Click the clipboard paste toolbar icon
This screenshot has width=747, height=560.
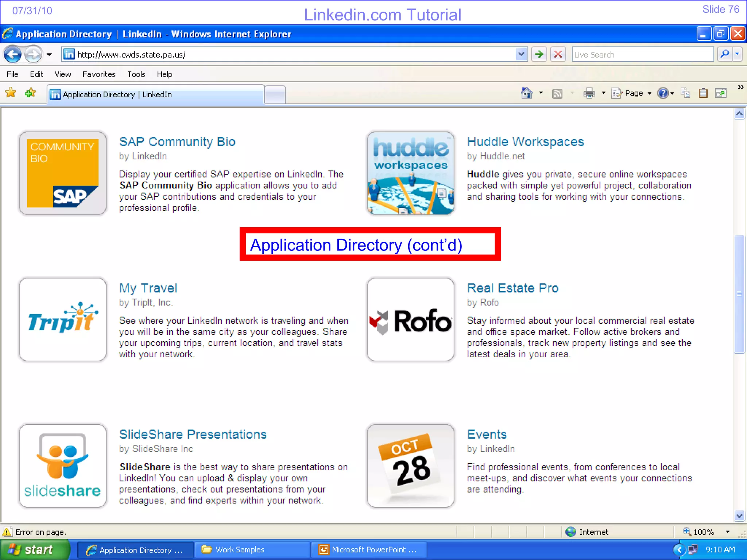pyautogui.click(x=703, y=93)
